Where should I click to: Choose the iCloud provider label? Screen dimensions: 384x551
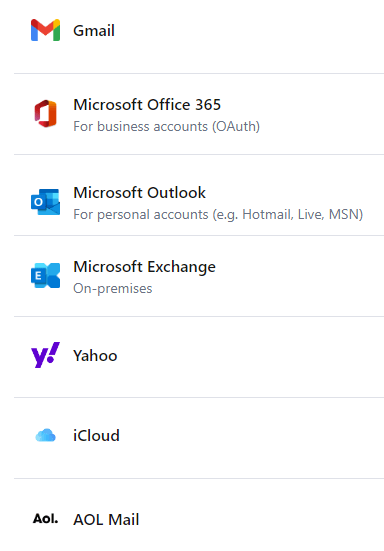(96, 436)
